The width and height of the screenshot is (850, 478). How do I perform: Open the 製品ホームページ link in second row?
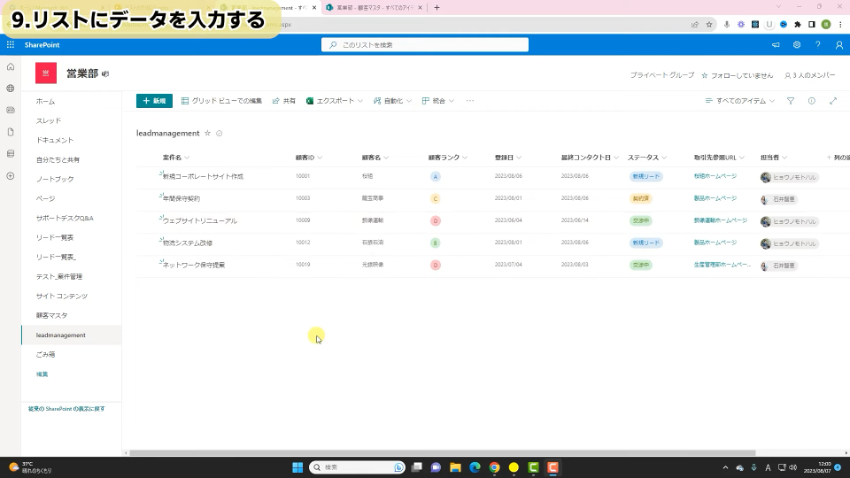coord(715,198)
